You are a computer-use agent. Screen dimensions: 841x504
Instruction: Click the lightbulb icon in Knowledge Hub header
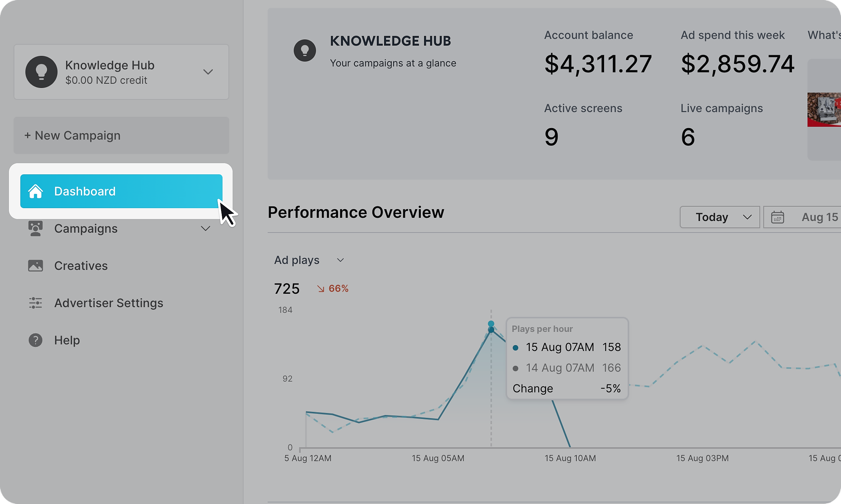[305, 51]
